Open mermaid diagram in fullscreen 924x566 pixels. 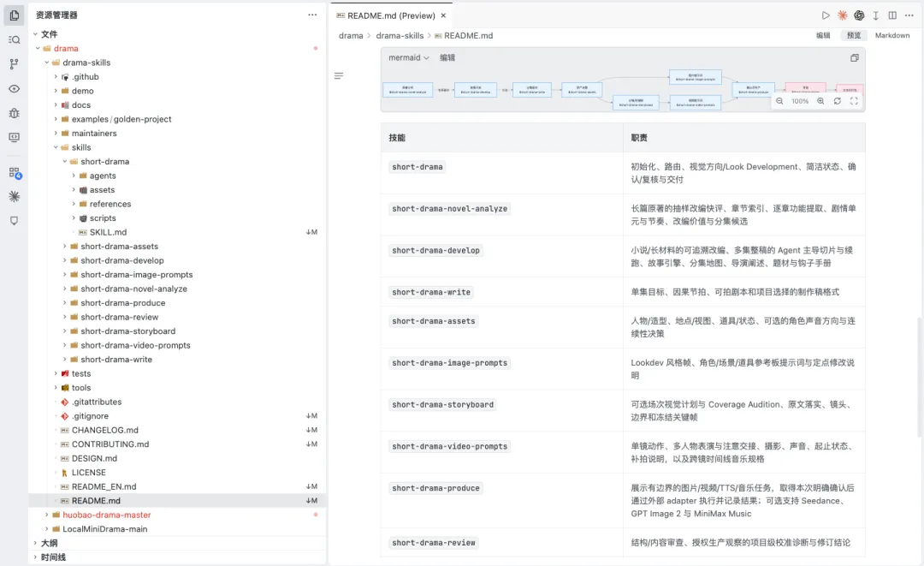tap(854, 101)
